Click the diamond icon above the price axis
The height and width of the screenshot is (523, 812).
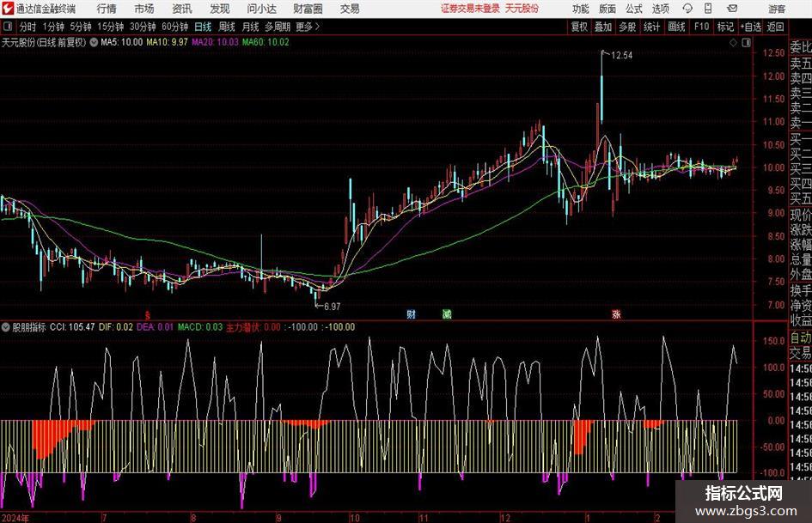click(x=733, y=42)
